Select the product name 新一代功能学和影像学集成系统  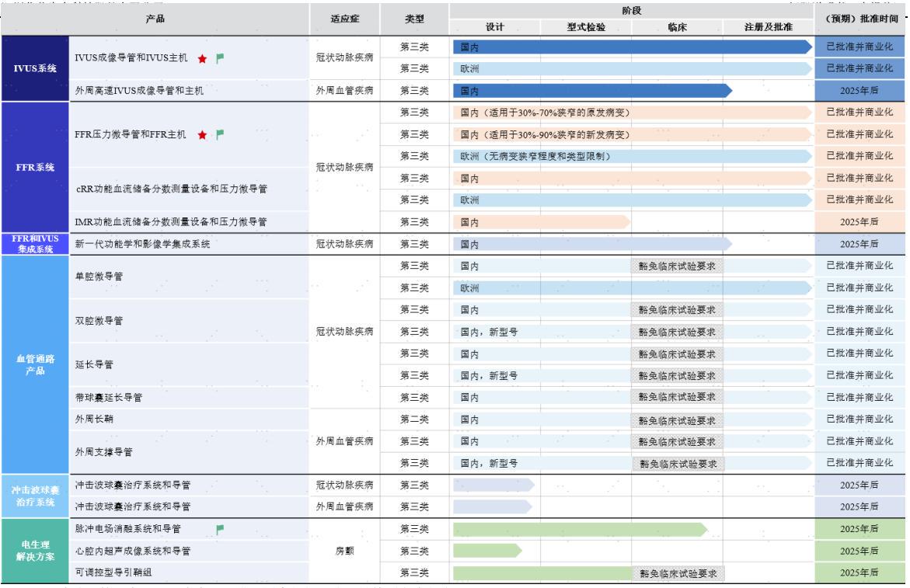pos(142,244)
